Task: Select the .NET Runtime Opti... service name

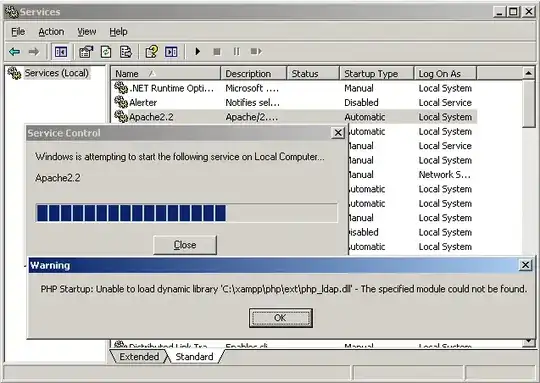Action: [171, 88]
